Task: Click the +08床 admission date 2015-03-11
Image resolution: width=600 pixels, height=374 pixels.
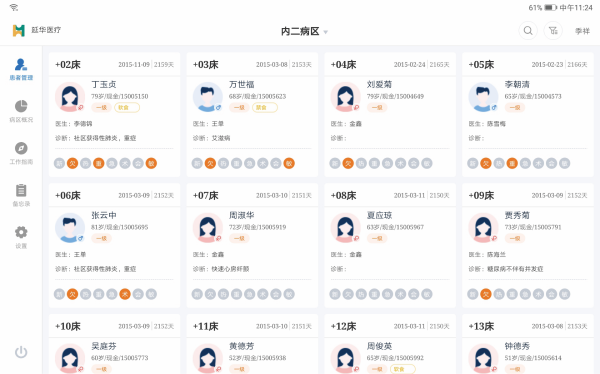Action: (409, 196)
